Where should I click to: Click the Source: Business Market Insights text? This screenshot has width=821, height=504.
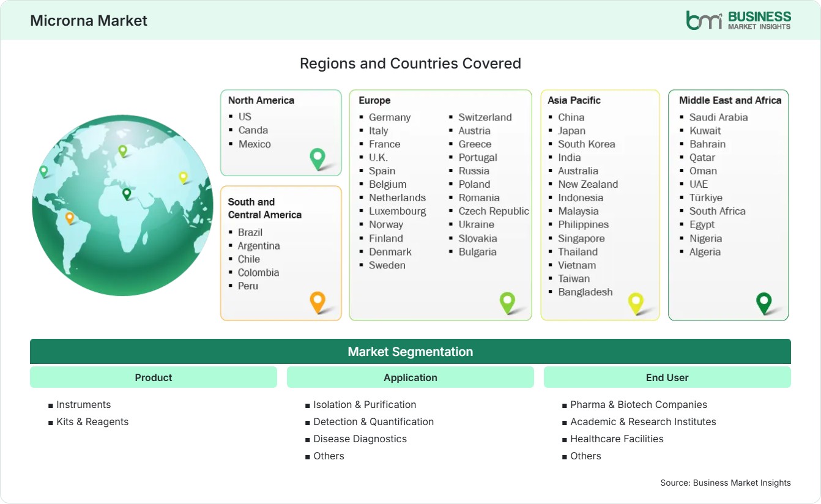(726, 483)
